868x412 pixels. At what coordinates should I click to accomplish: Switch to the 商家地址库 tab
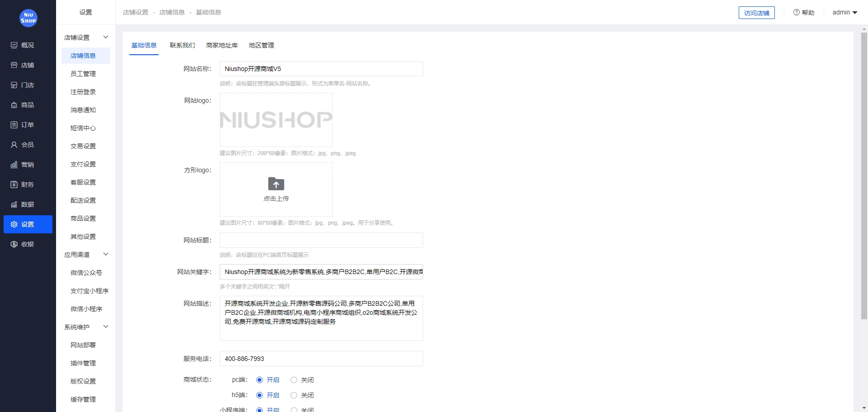pos(222,45)
